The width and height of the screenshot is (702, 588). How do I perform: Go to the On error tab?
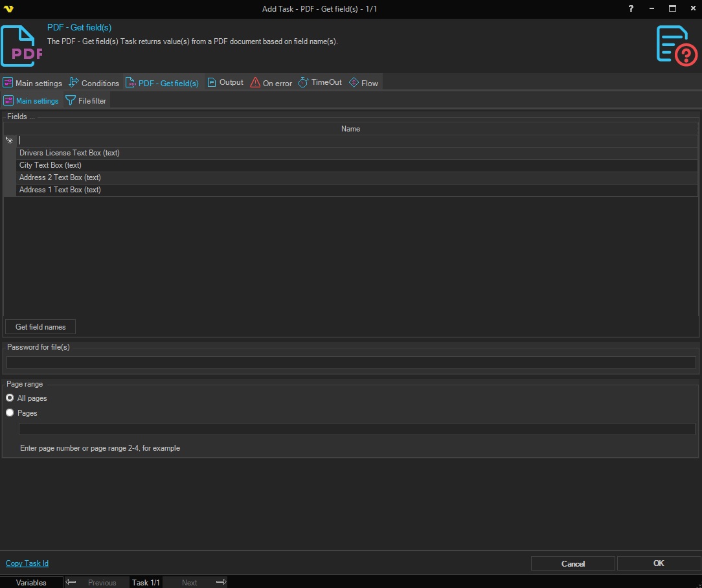point(271,83)
